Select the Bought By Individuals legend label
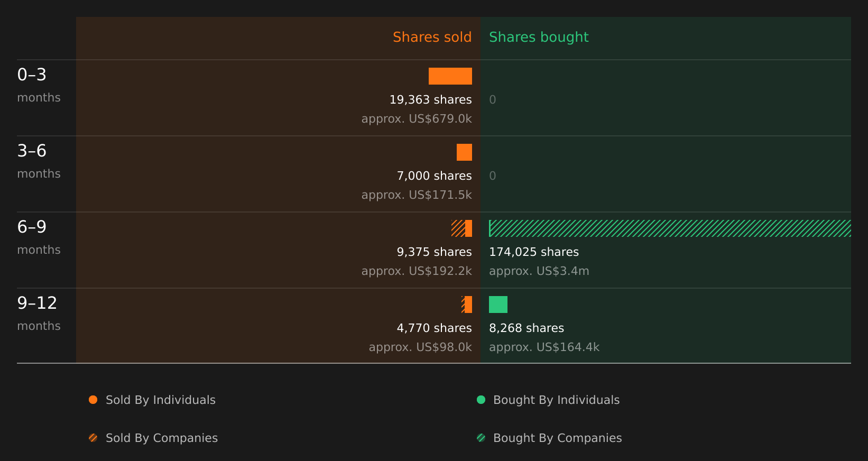 [556, 400]
